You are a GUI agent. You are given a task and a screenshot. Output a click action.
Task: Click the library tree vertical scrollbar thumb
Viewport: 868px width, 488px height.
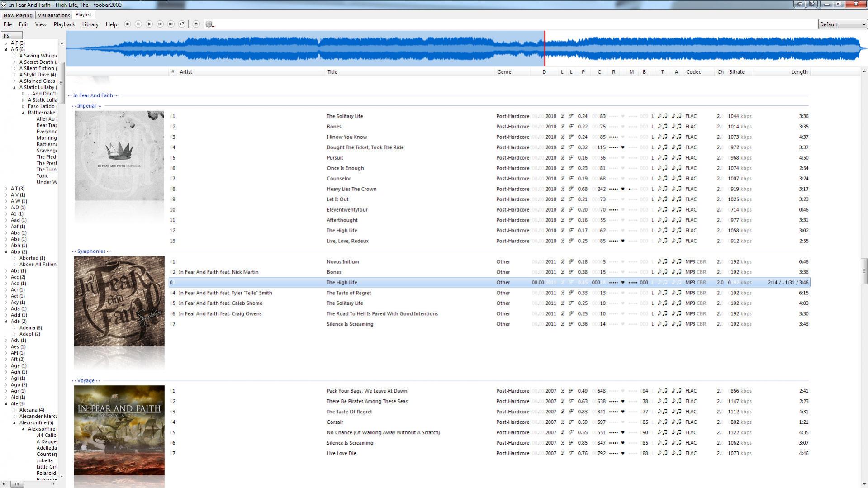(62, 82)
